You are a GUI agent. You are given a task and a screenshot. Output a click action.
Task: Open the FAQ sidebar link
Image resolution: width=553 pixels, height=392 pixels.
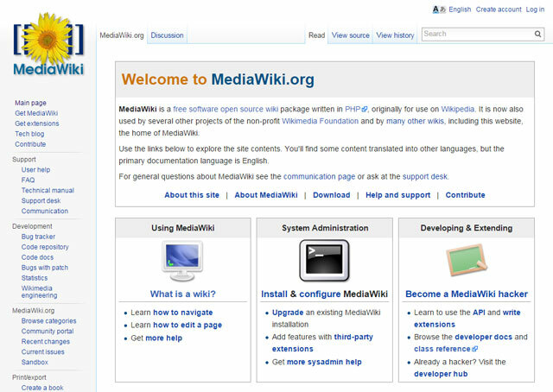[x=28, y=180]
